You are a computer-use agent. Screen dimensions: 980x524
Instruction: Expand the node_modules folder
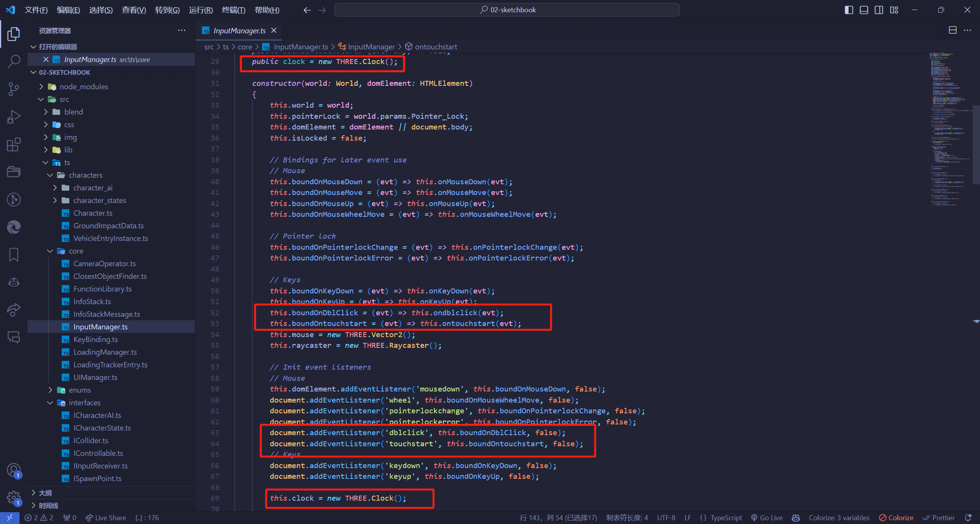[x=111, y=87]
